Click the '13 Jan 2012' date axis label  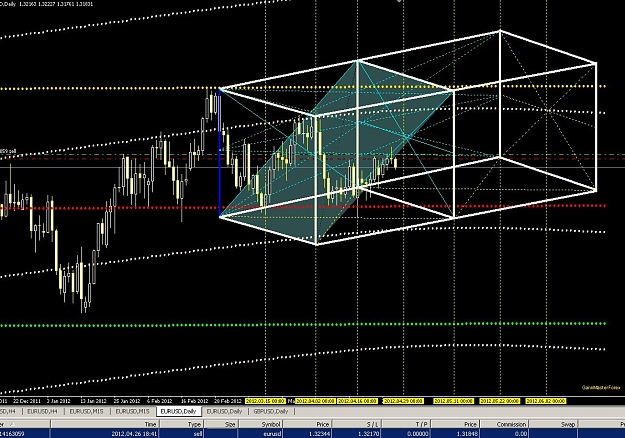pos(94,401)
